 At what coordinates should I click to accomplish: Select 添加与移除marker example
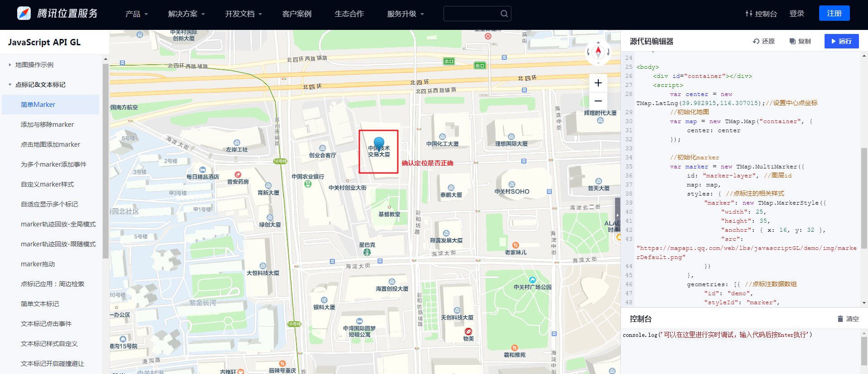tap(50, 125)
